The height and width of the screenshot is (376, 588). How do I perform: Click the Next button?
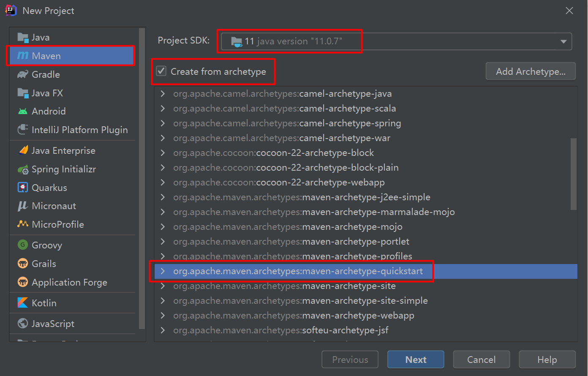click(x=416, y=360)
